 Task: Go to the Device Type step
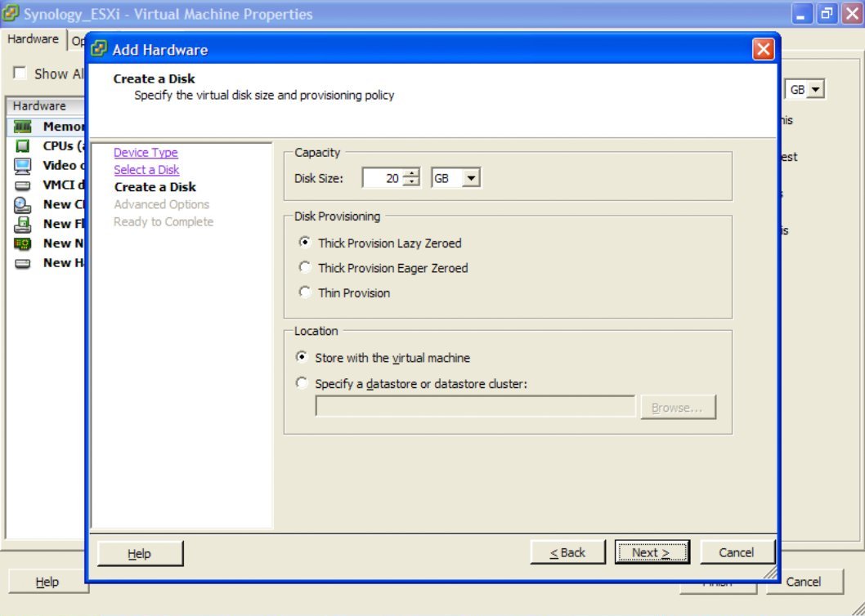tap(146, 152)
